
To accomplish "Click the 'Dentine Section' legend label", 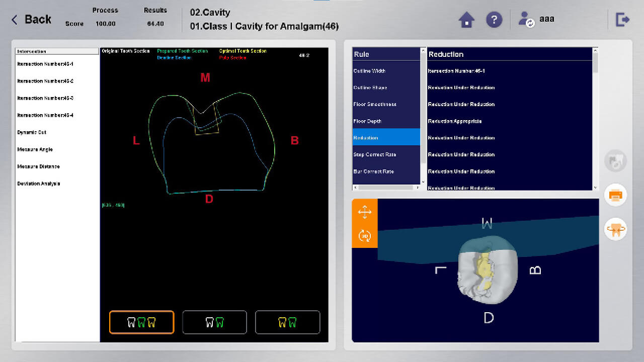I will [x=174, y=58].
